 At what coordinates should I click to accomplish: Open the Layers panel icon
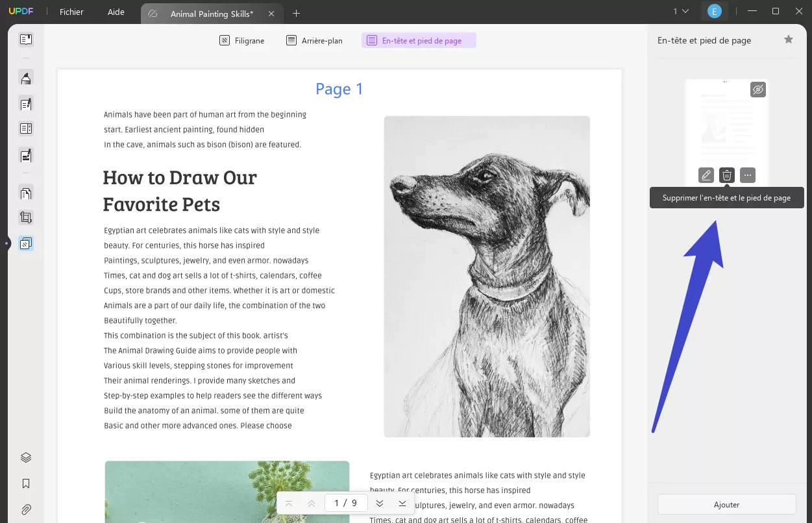[x=26, y=457]
